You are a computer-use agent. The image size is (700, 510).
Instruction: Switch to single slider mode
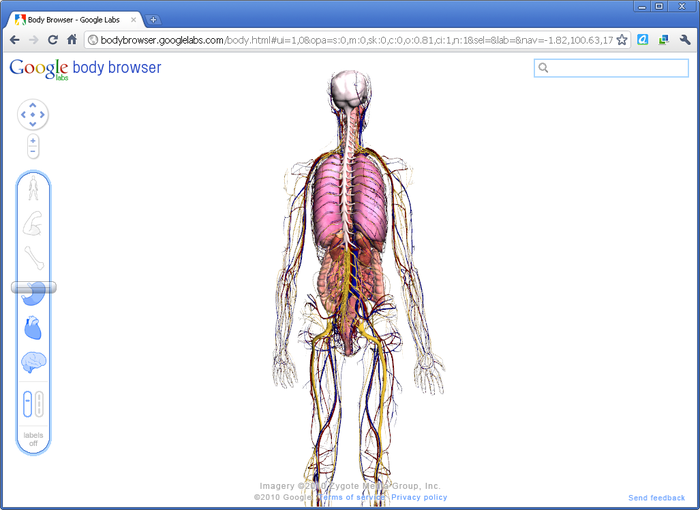[28, 404]
